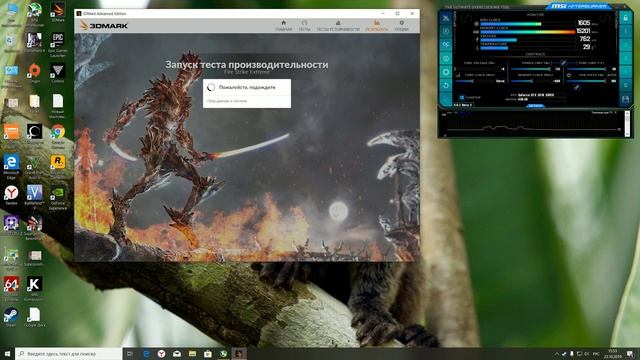640x360 pixels.
Task: Open Afterburner settings gear icon
Action: tap(446, 72)
